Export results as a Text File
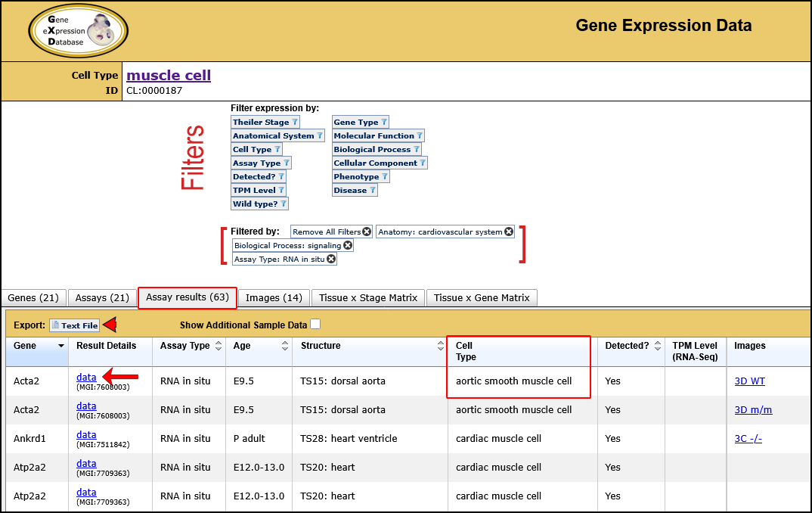This screenshot has width=812, height=513. (x=74, y=325)
